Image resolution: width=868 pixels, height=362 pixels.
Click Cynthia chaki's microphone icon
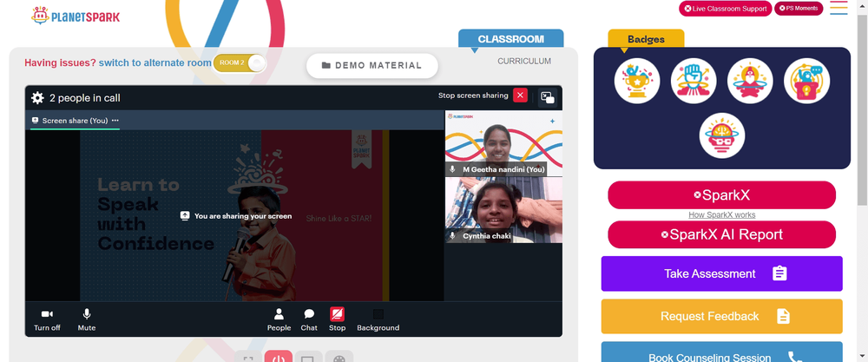pyautogui.click(x=452, y=236)
